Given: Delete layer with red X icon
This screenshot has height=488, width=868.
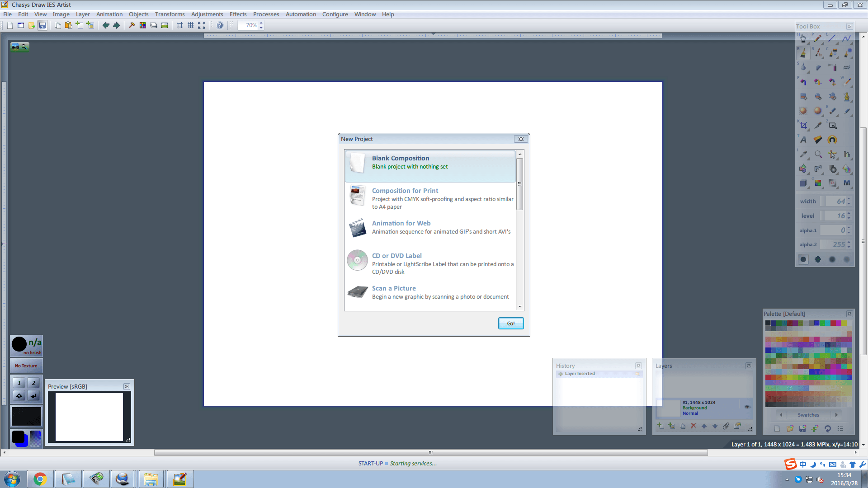Looking at the screenshot, I should point(693,426).
